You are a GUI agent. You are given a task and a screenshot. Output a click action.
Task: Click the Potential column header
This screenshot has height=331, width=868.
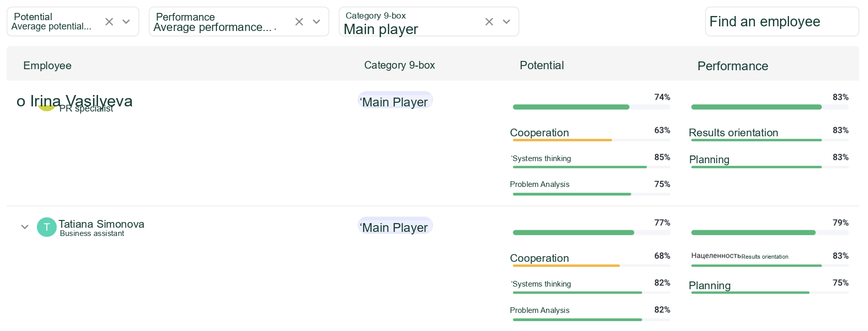(x=541, y=65)
